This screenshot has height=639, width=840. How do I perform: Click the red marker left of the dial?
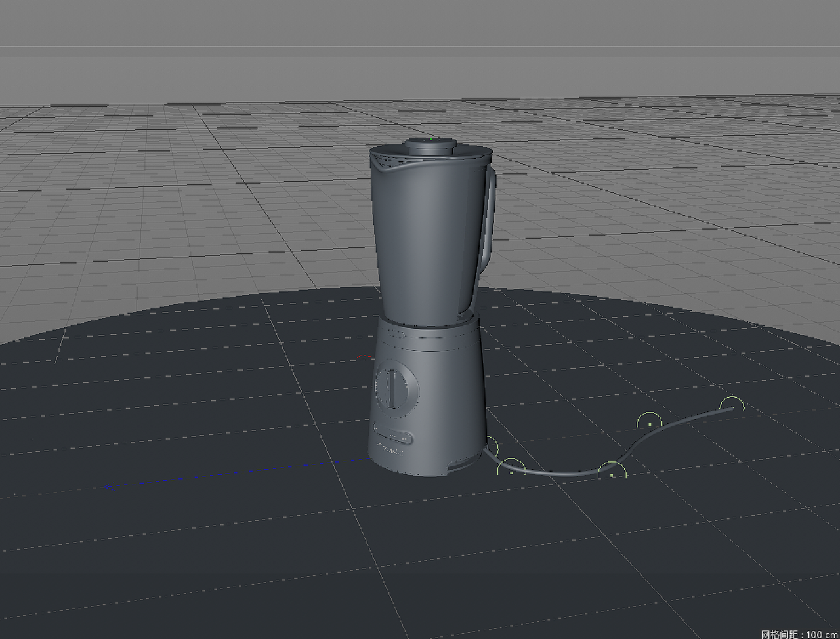coord(364,356)
